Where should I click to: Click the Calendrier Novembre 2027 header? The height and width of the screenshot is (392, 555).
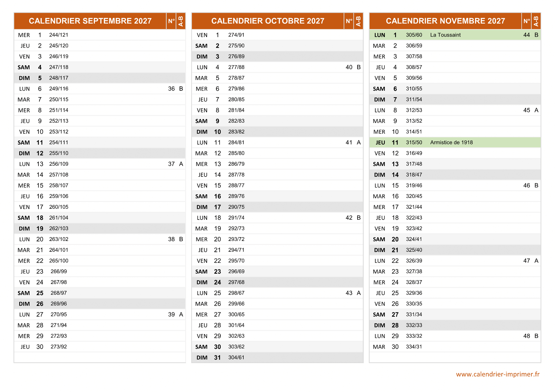pyautogui.click(x=445, y=21)
